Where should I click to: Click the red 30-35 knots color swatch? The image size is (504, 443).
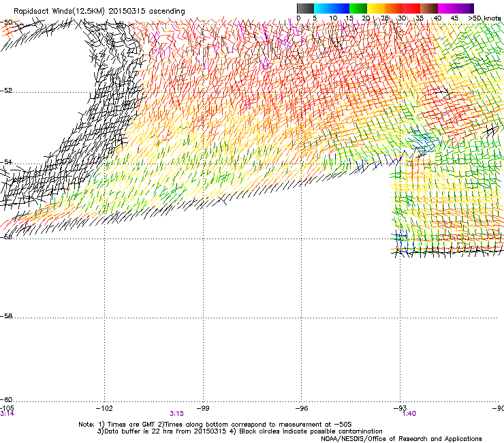coord(411,8)
